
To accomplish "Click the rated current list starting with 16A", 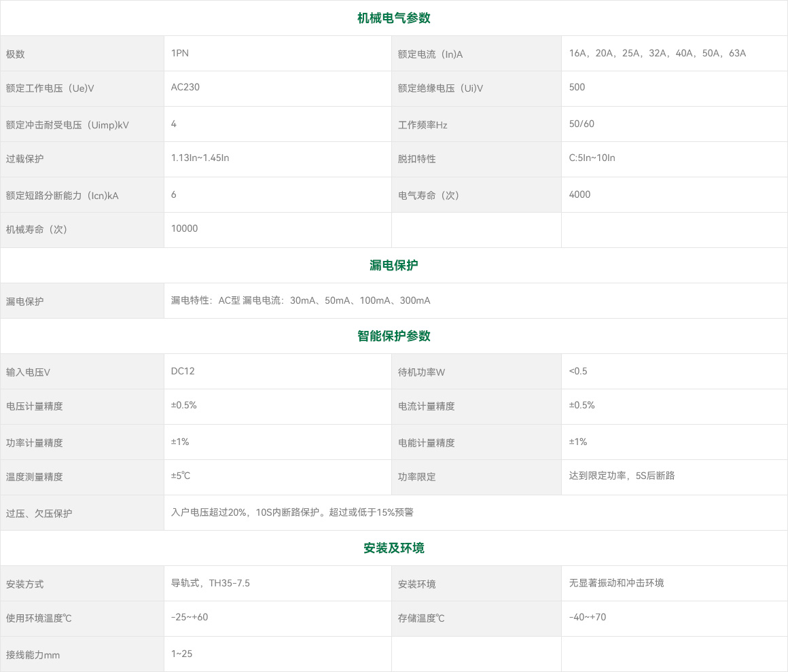I will [x=657, y=53].
